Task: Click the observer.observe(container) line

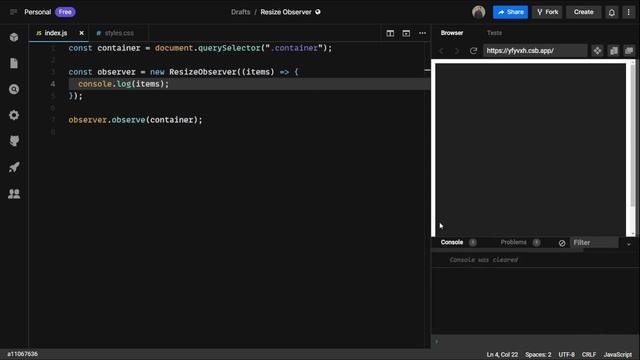Action: click(x=136, y=120)
